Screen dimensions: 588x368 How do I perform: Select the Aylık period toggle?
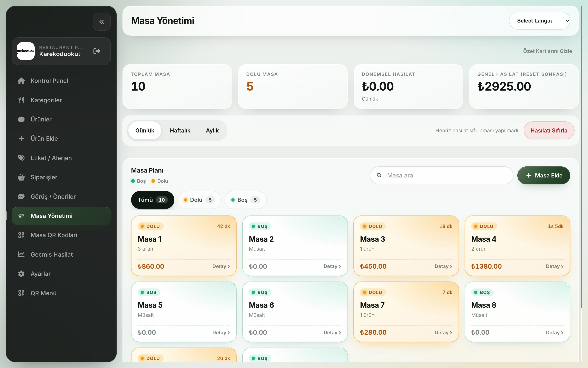[212, 130]
